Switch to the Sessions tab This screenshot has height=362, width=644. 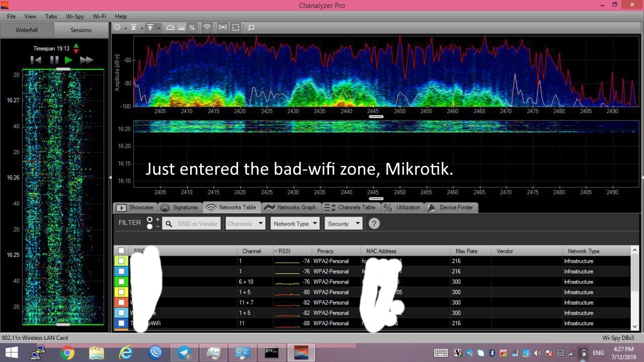(81, 30)
